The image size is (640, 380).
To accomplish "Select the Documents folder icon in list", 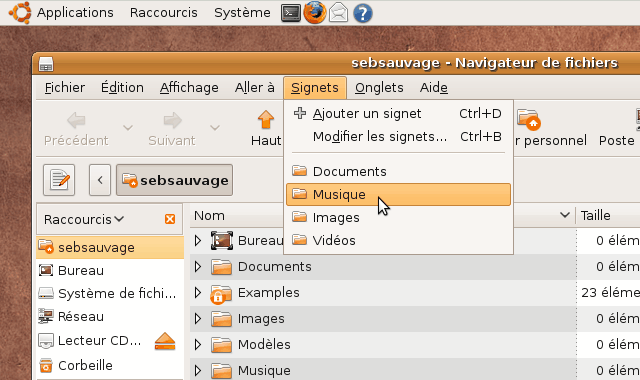I will (222, 267).
